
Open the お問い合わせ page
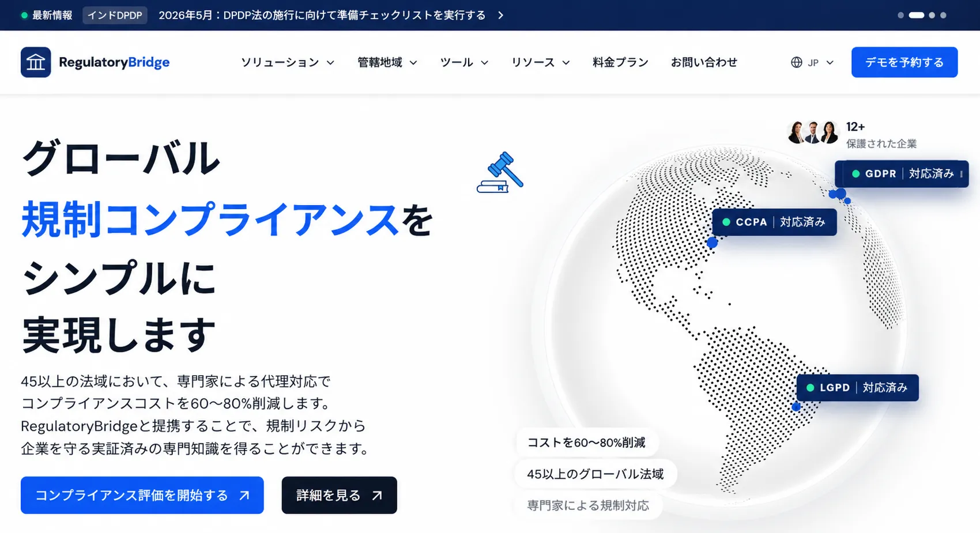[x=704, y=62]
